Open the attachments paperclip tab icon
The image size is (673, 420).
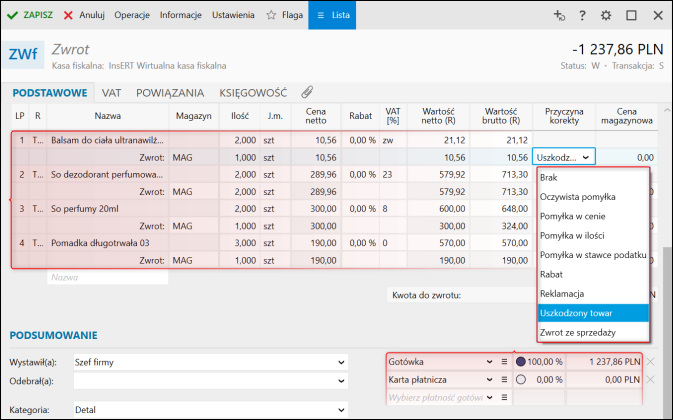pyautogui.click(x=308, y=92)
